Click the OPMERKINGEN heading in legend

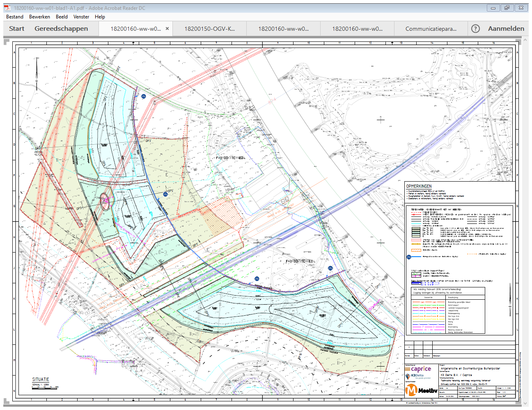[419, 186]
